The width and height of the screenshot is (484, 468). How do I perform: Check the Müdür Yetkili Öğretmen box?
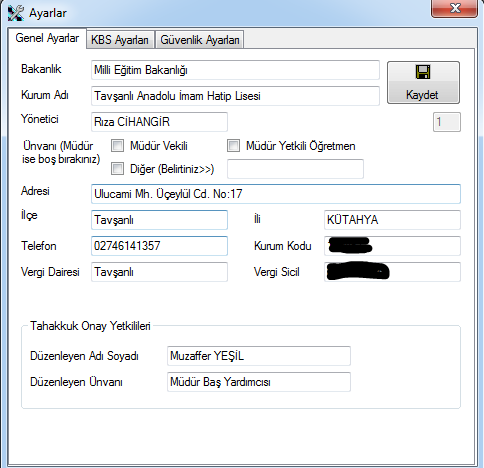coord(233,146)
